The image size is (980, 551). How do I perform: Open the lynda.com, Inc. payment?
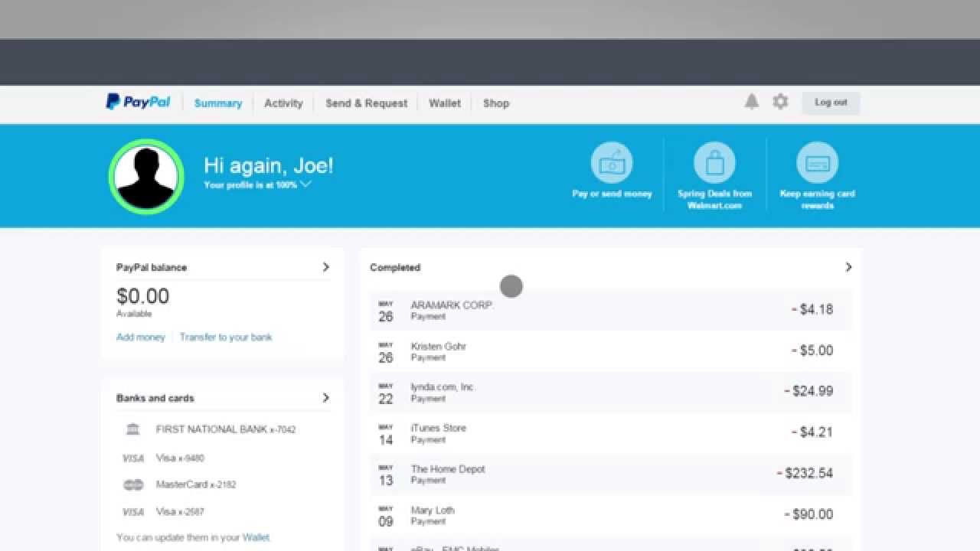[610, 392]
